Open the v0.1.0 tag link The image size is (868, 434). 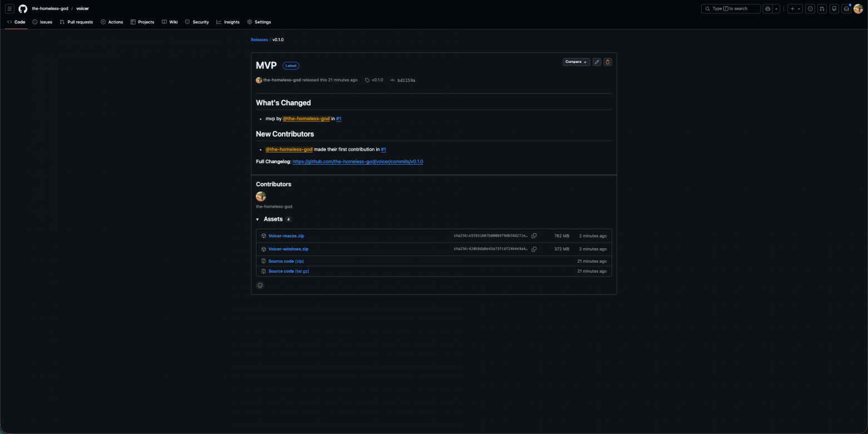click(x=377, y=80)
